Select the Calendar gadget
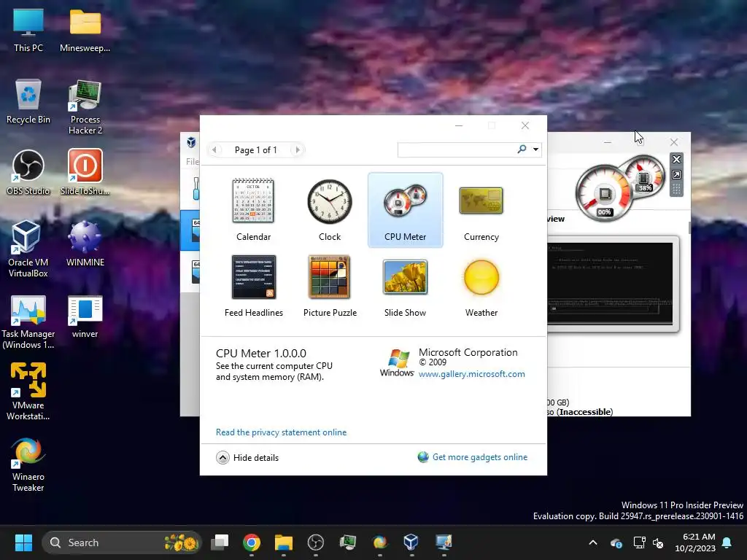This screenshot has height=560, width=747. (253, 209)
